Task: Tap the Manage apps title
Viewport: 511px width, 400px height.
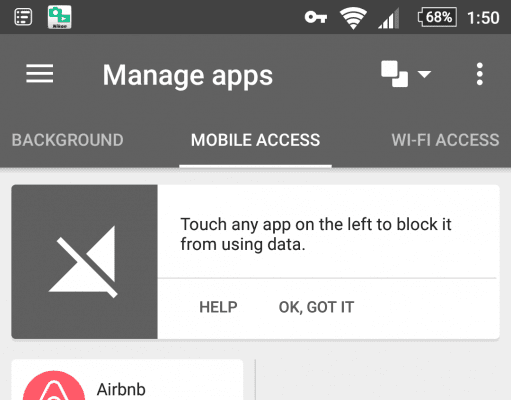Action: (188, 76)
